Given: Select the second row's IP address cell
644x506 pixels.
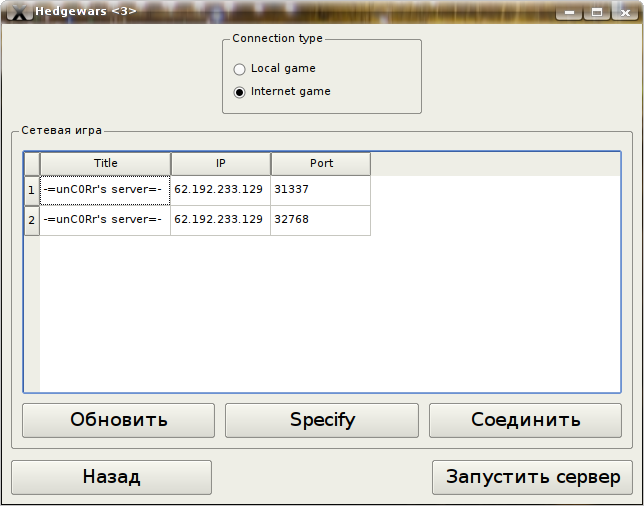Looking at the screenshot, I should pos(220,220).
